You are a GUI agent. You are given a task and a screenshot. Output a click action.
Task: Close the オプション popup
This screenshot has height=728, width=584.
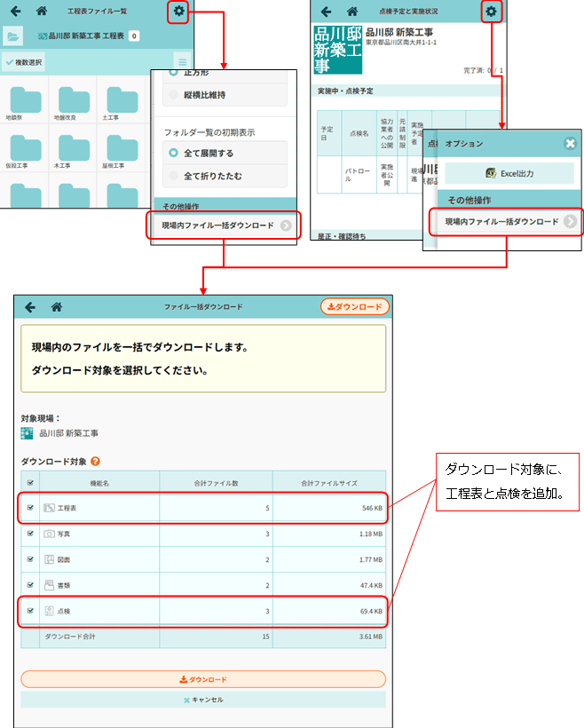570,143
